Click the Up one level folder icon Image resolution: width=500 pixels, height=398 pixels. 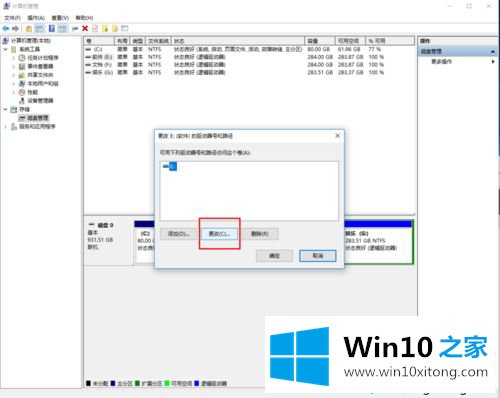pyautogui.click(x=29, y=29)
